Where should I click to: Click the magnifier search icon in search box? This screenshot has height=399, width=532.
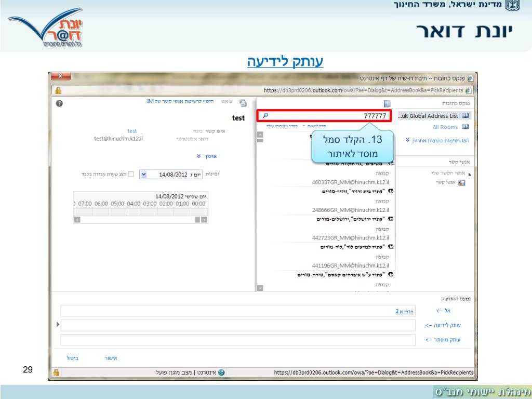265,115
